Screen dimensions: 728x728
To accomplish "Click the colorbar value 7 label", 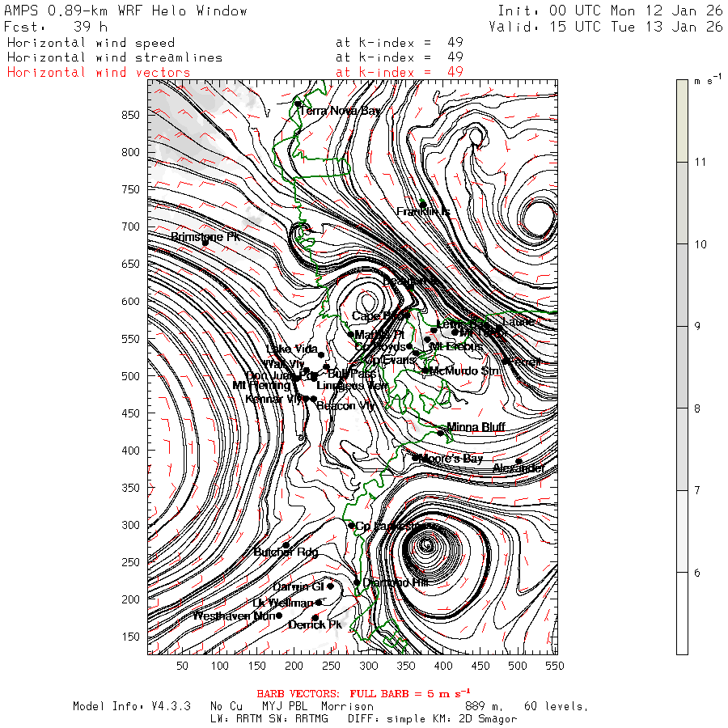I will tap(697, 490).
